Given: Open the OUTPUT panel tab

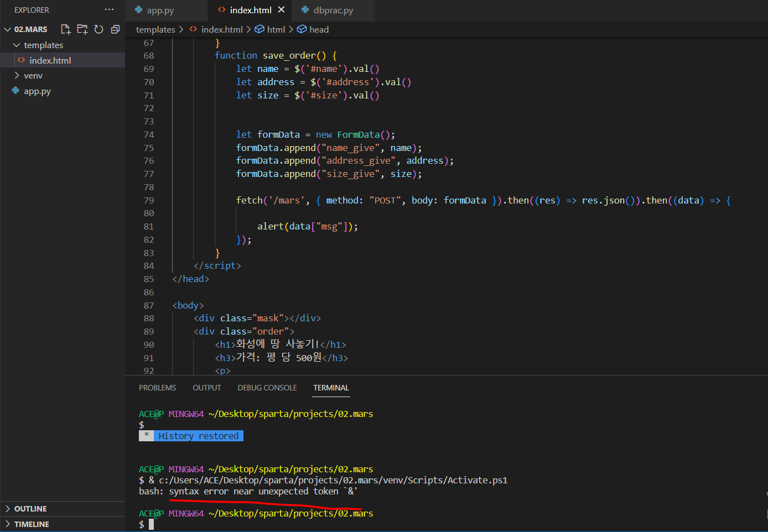Looking at the screenshot, I should pyautogui.click(x=206, y=388).
